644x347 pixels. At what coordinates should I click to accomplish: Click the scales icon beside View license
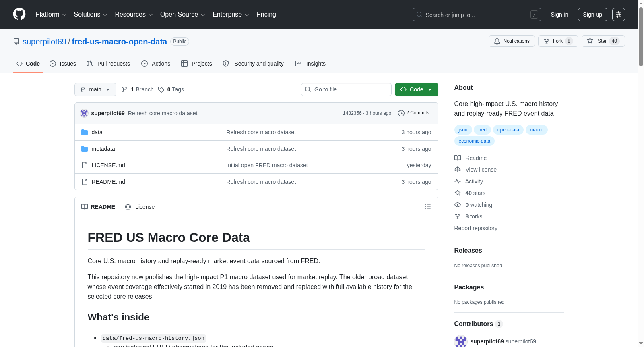[x=458, y=170]
